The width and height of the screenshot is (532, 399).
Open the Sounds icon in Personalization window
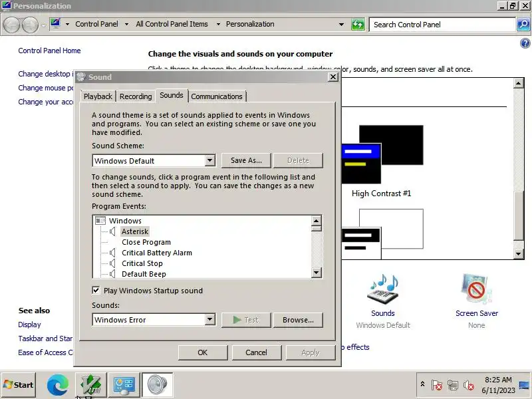tap(383, 289)
